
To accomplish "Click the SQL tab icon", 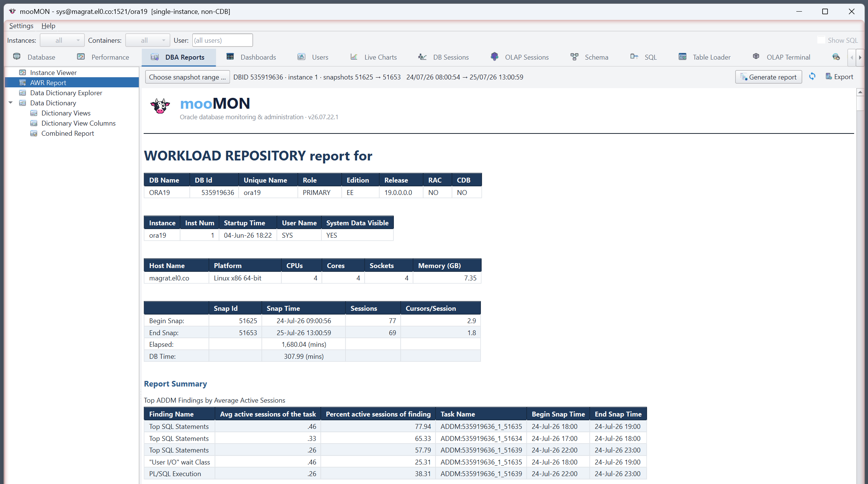I will click(x=634, y=57).
